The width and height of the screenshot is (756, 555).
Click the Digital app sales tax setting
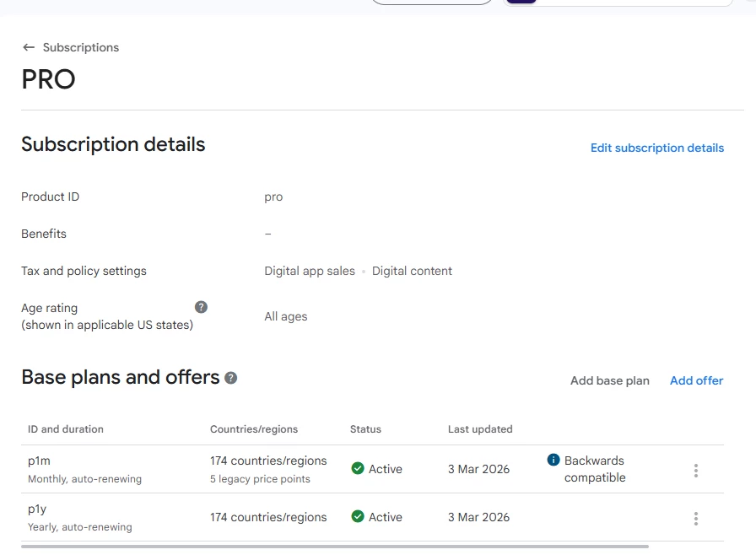(x=310, y=272)
